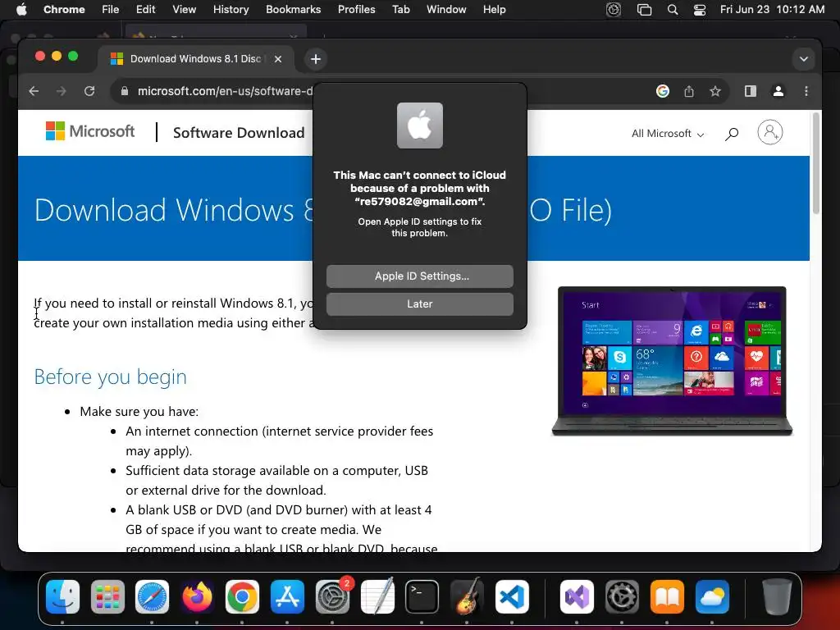
Task: Click the padlock site info icon
Action: pyautogui.click(x=125, y=91)
